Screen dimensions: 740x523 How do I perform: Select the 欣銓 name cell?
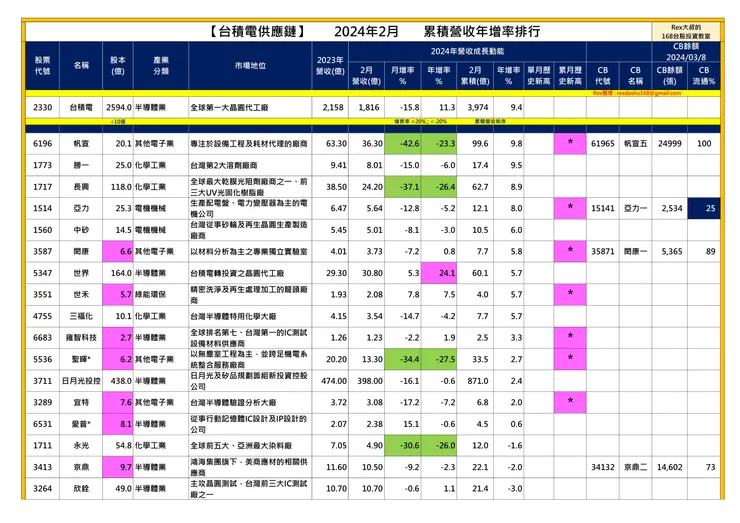81,489
